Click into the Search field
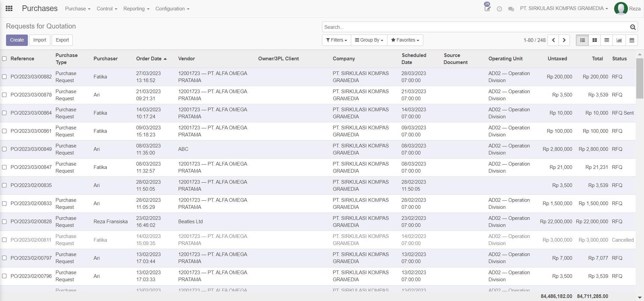Image resolution: width=644 pixels, height=301 pixels. click(476, 27)
